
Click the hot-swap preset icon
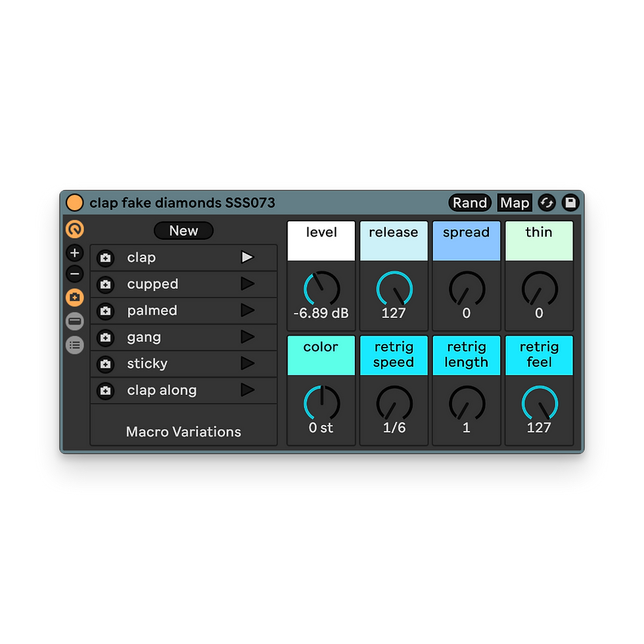547,203
